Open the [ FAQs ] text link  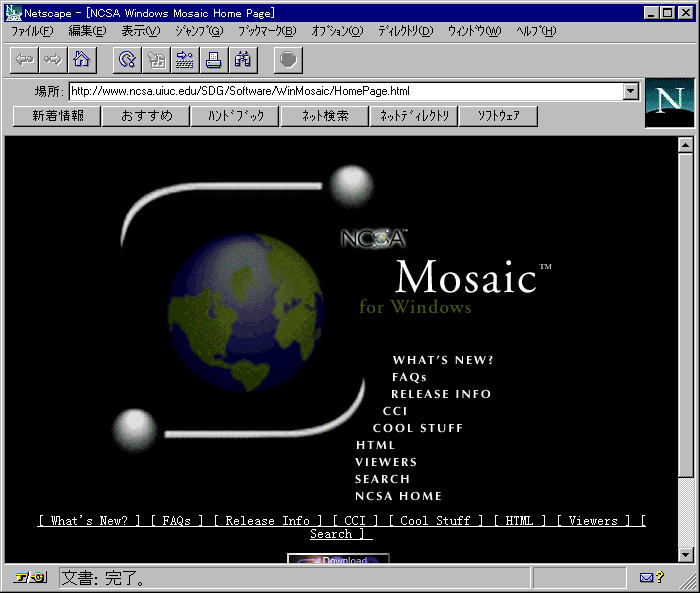tap(177, 521)
